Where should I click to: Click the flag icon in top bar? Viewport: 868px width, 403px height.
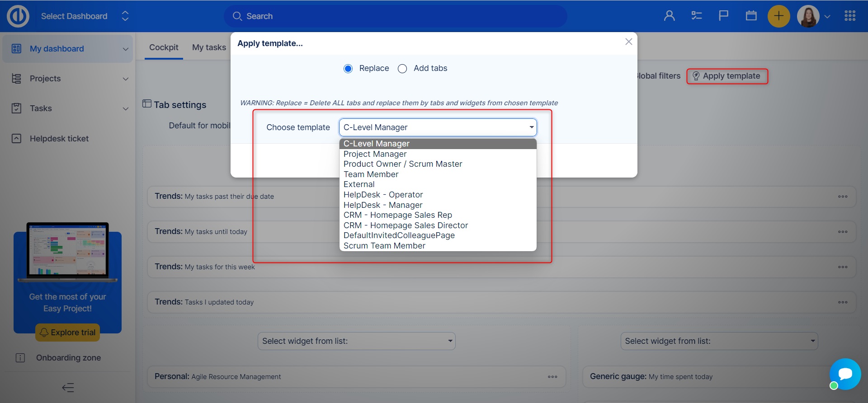[x=723, y=16]
